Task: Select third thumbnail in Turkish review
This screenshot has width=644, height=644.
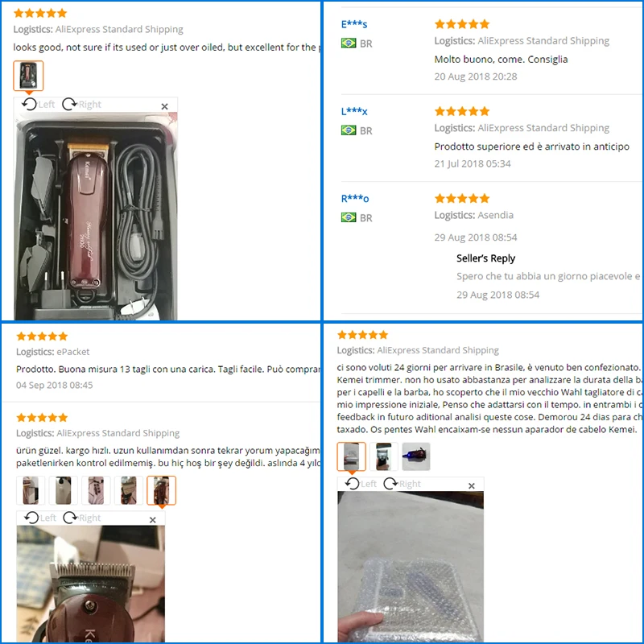Action: click(96, 490)
